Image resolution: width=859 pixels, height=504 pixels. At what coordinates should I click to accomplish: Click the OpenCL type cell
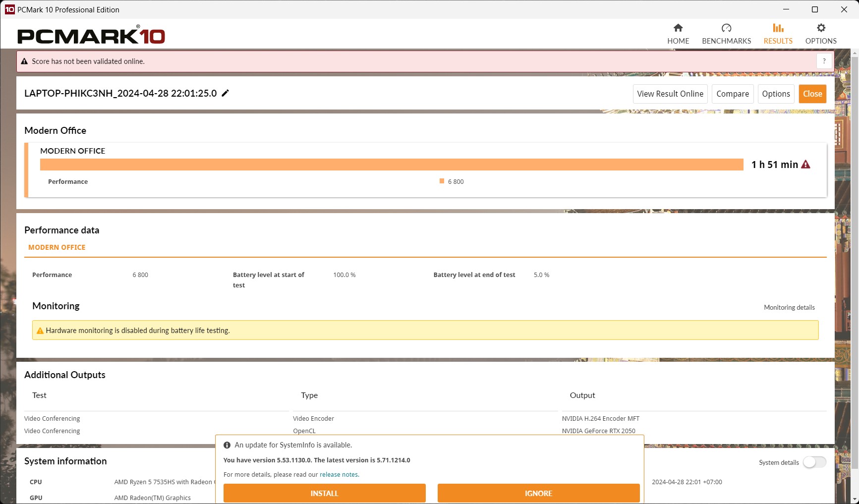[304, 431]
